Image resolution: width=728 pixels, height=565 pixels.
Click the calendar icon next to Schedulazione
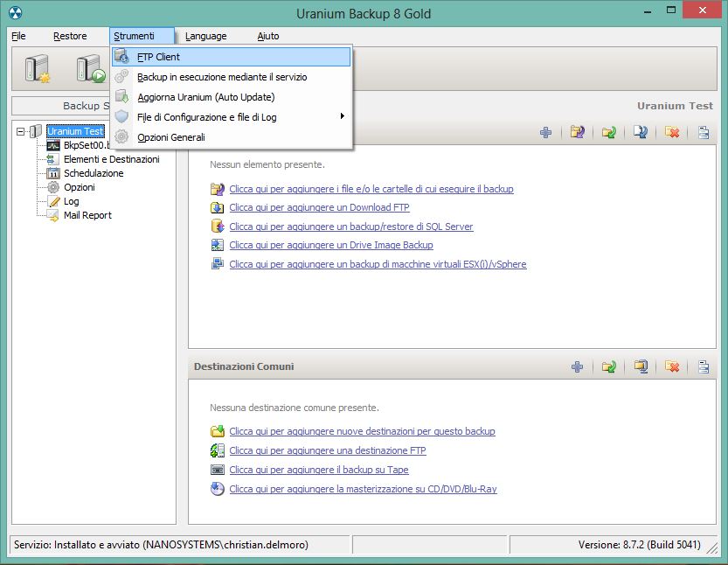53,173
